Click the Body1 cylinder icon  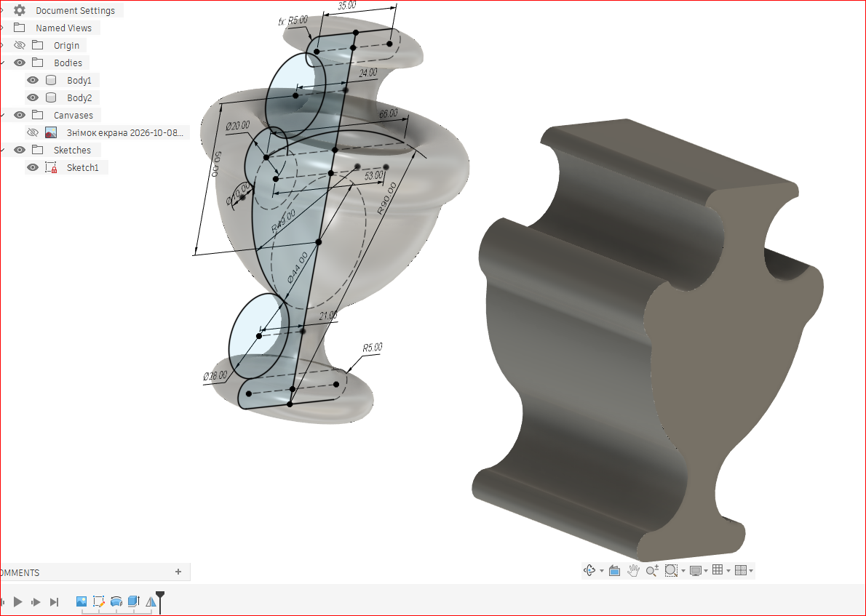(51, 80)
